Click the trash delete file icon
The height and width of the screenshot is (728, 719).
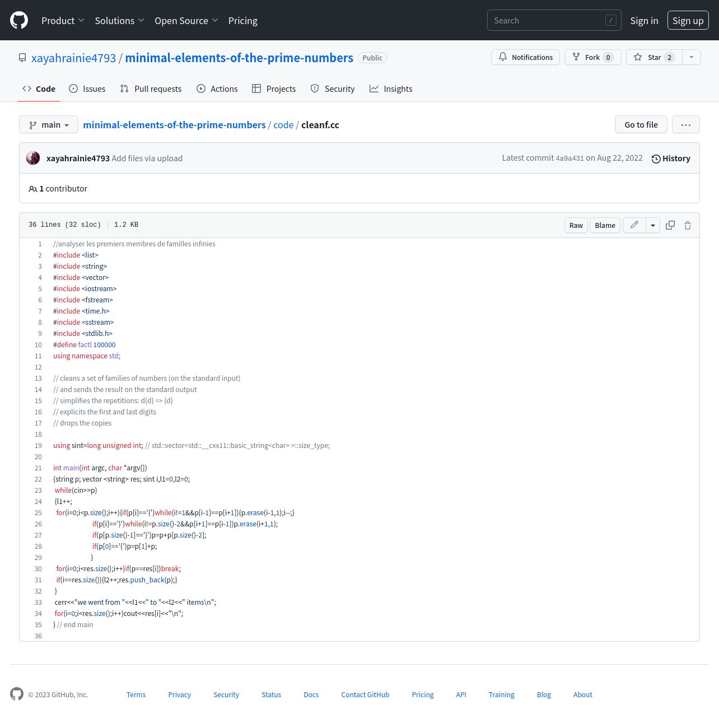pos(688,225)
